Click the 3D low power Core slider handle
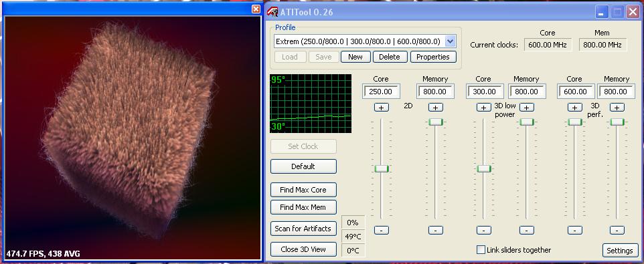The height and width of the screenshot is (264, 644). (x=484, y=168)
